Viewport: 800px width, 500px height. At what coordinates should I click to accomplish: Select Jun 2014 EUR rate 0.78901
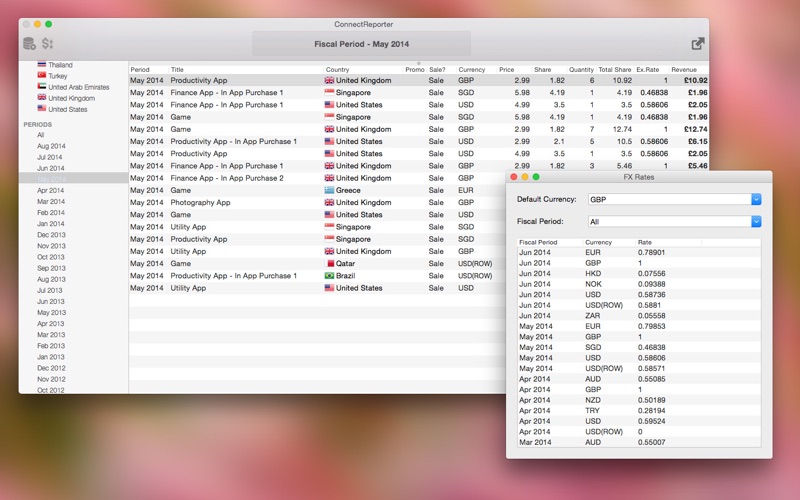[x=652, y=253]
